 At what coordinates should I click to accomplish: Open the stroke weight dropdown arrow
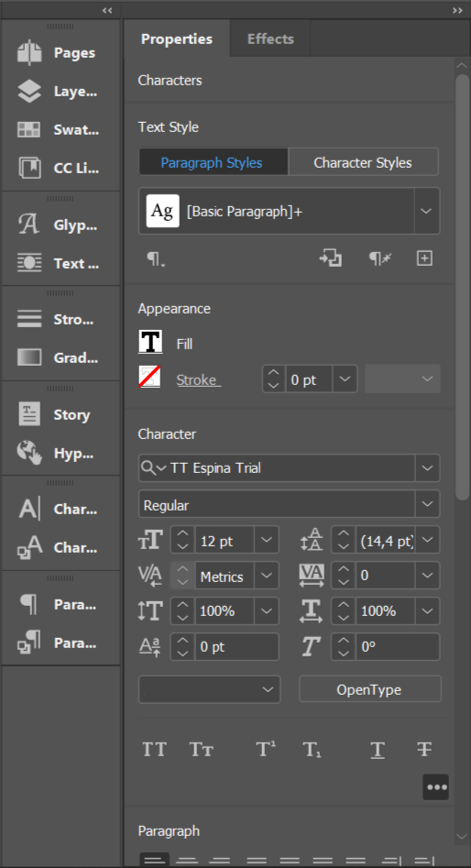pyautogui.click(x=345, y=379)
